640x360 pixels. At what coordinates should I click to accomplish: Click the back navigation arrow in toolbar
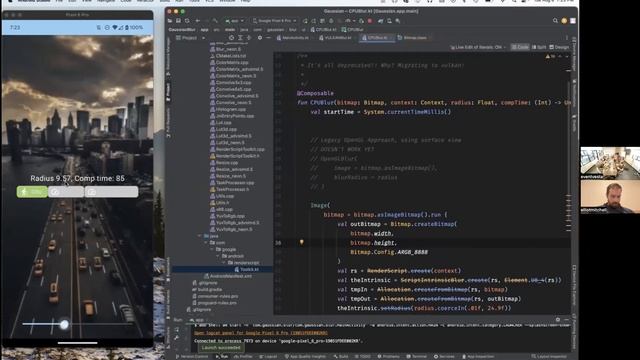(198, 21)
